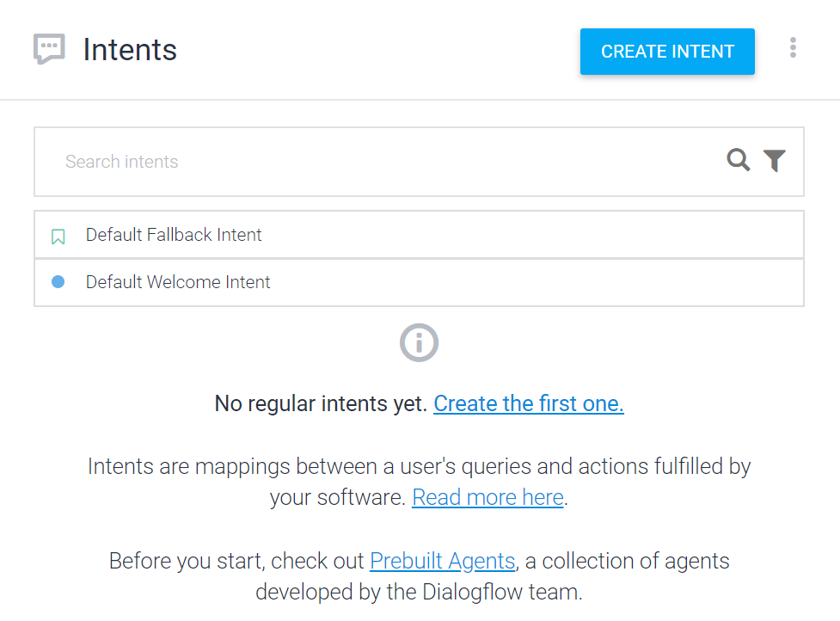This screenshot has width=840, height=621.
Task: Follow the Create the first one link
Action: click(528, 403)
